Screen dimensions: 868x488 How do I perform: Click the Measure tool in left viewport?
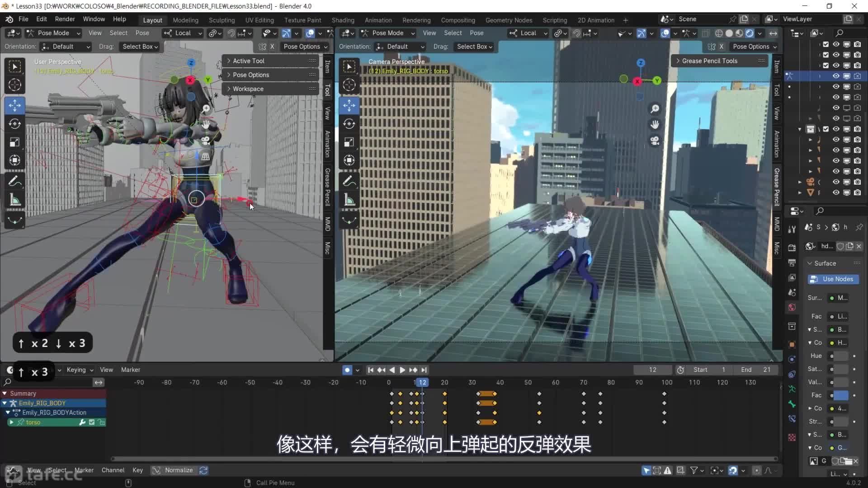coord(14,200)
